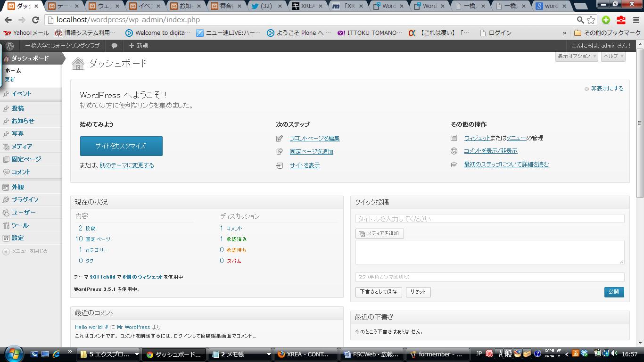
Task: Bookmark this page with the star icon
Action: point(591,20)
